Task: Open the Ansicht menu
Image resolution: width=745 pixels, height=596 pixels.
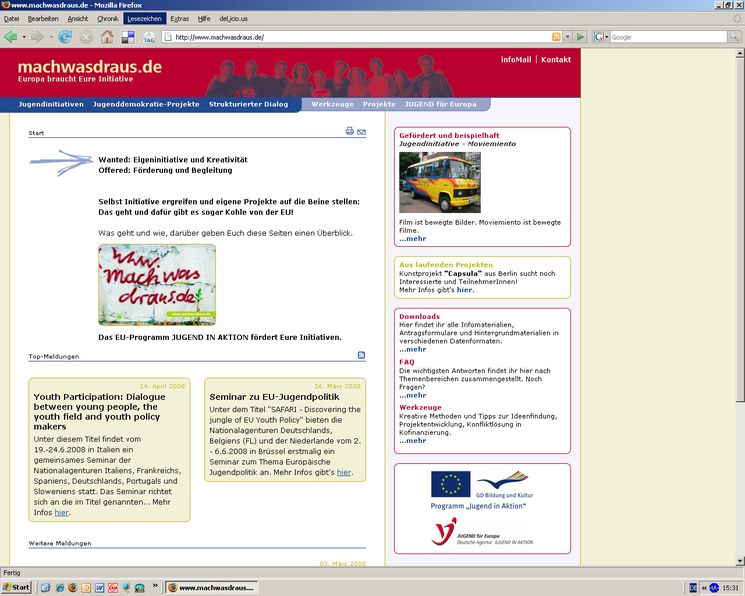Action: tap(78, 19)
